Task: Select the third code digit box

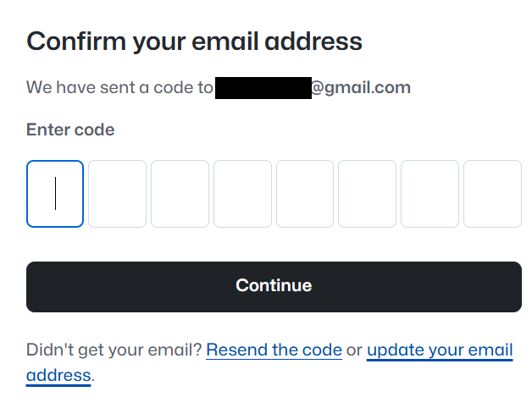Action: pyautogui.click(x=180, y=194)
